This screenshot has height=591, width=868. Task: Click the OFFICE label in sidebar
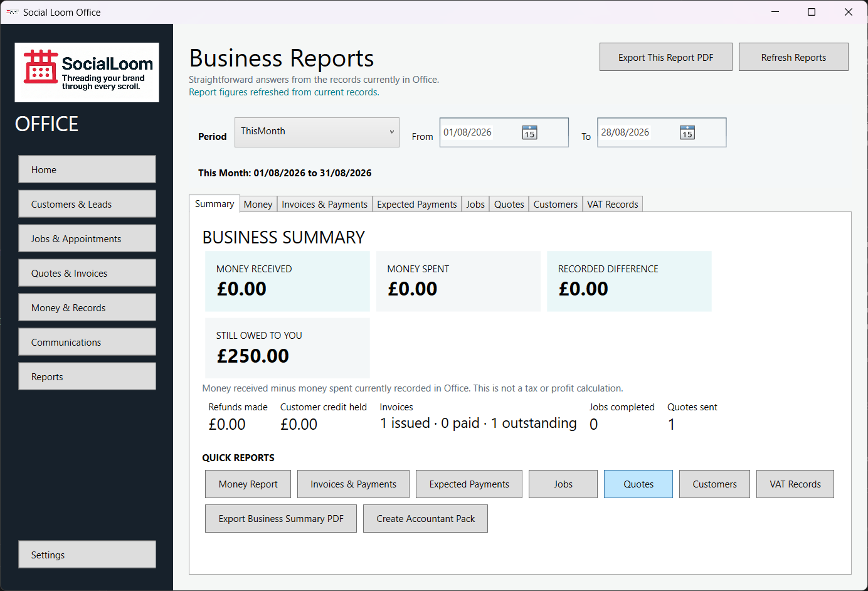pyautogui.click(x=46, y=124)
